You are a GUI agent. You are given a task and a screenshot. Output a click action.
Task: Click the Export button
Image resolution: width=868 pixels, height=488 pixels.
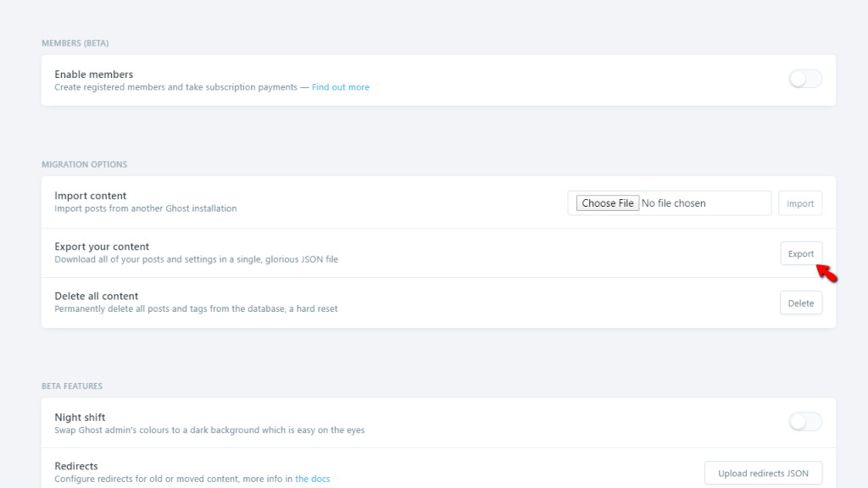click(x=800, y=253)
